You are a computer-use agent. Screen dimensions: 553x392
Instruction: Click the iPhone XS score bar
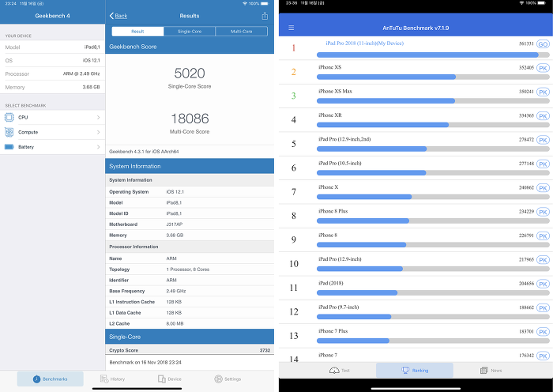[x=433, y=77]
